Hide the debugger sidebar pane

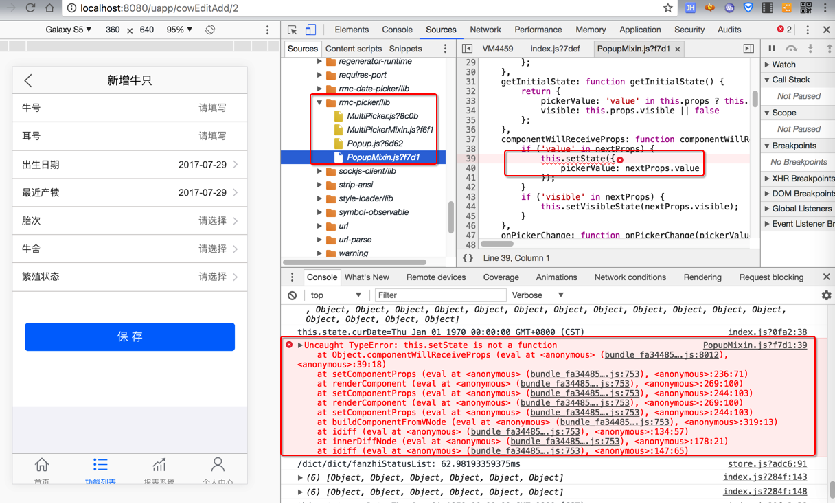(748, 49)
